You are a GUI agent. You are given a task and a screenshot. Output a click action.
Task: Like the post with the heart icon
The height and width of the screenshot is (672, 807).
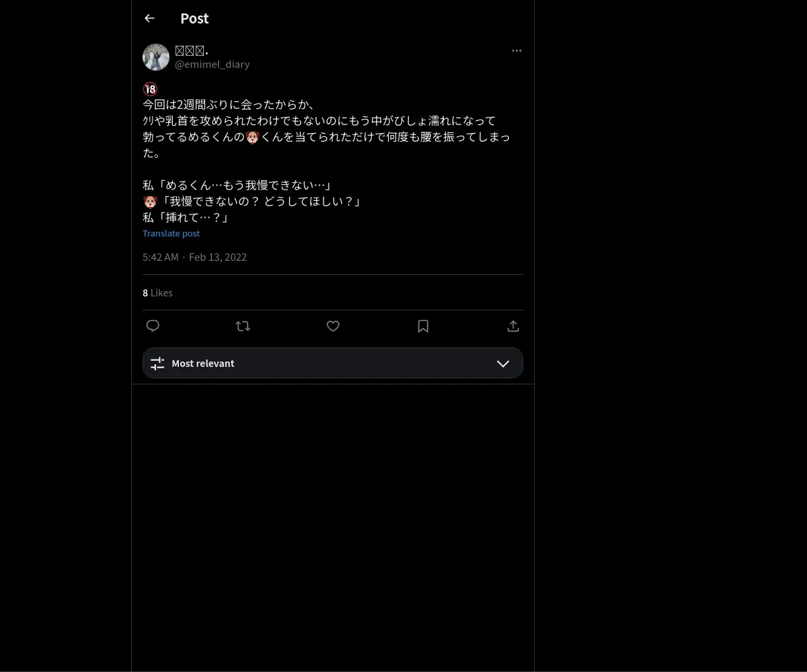click(333, 326)
